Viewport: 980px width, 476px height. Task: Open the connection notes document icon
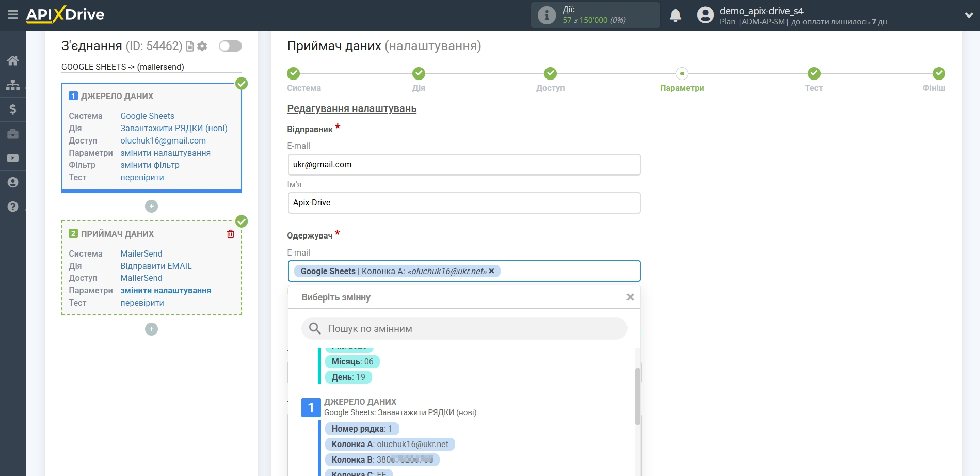190,46
